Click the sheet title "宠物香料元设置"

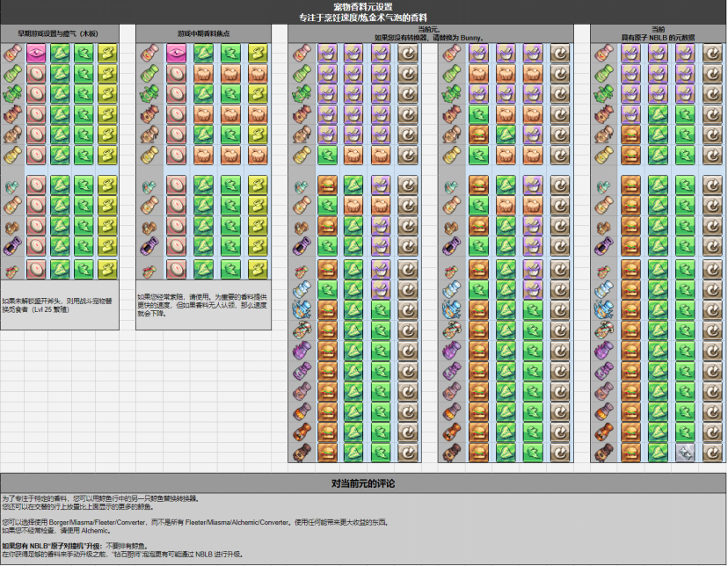click(363, 6)
